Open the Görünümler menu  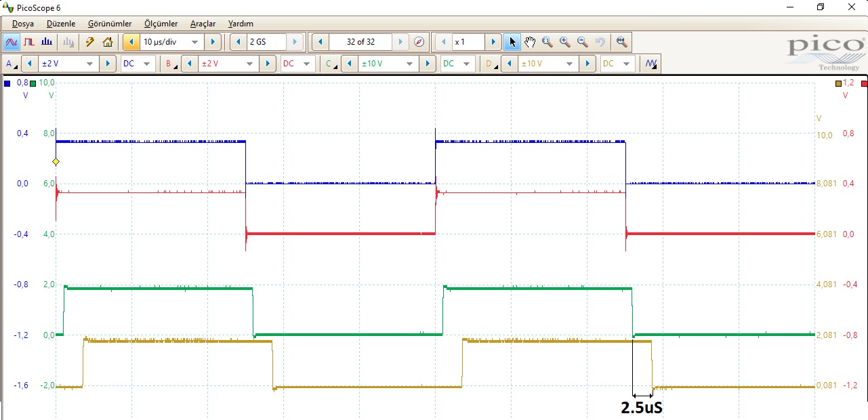pyautogui.click(x=110, y=24)
